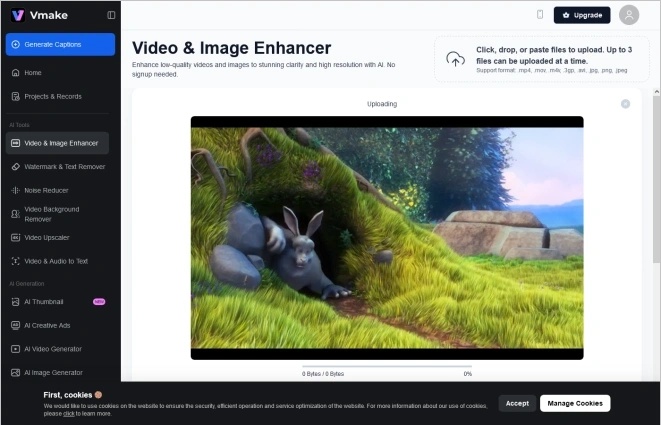Click the AI Thumbnail icon
This screenshot has height=425, width=661.
point(16,302)
